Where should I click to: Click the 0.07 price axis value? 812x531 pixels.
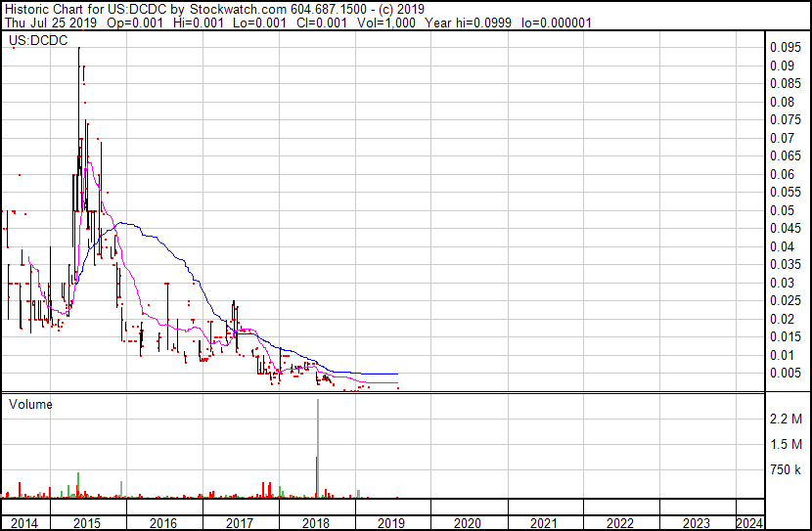tap(782, 138)
